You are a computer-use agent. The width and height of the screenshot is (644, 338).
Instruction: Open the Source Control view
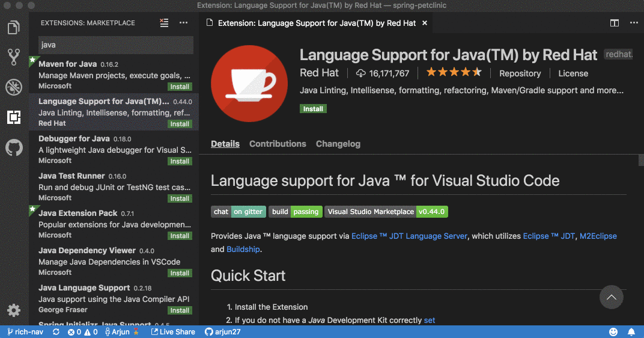tap(14, 57)
